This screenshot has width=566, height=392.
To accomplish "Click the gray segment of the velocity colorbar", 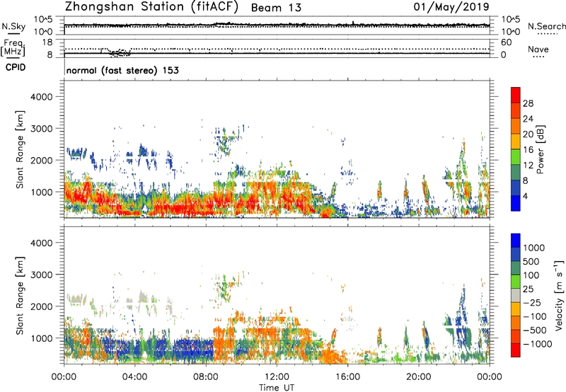I will tap(516, 295).
